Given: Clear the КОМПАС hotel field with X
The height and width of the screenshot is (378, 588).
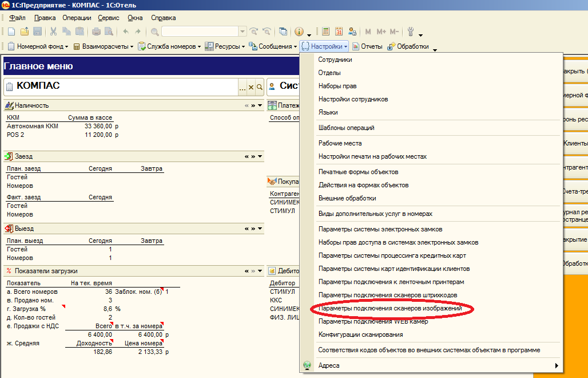Looking at the screenshot, I should pyautogui.click(x=251, y=88).
